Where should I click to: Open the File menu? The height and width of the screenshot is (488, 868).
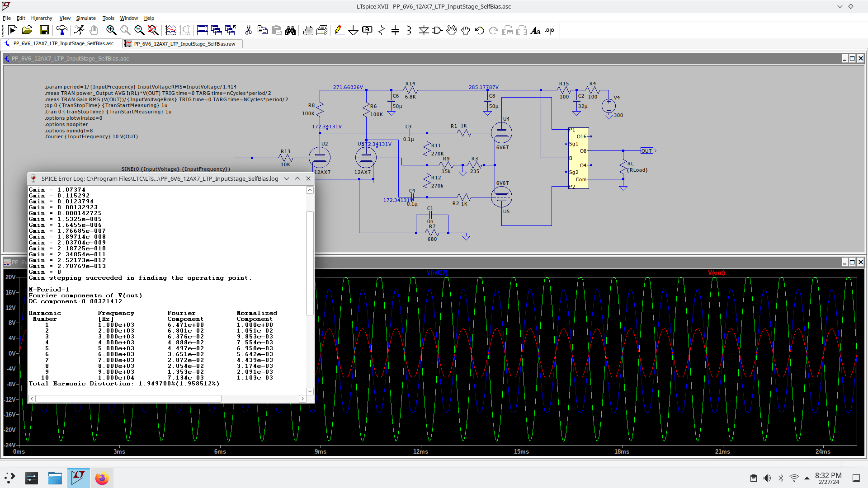pyautogui.click(x=7, y=18)
